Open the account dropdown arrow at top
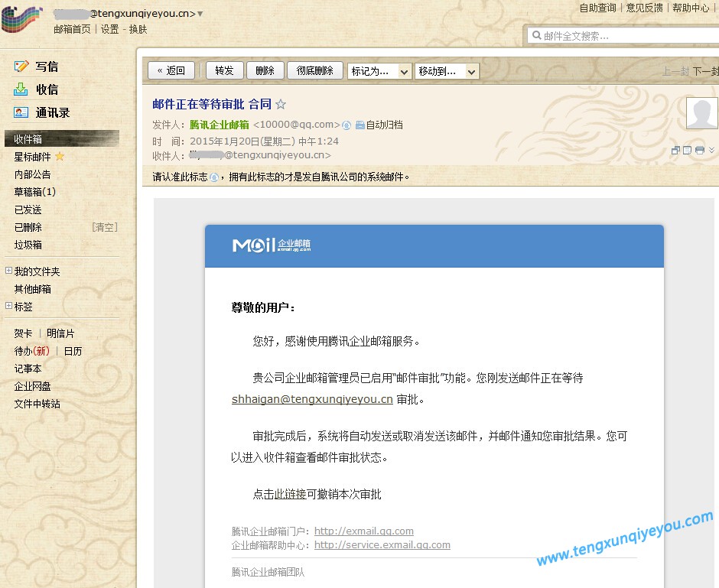 (x=200, y=15)
